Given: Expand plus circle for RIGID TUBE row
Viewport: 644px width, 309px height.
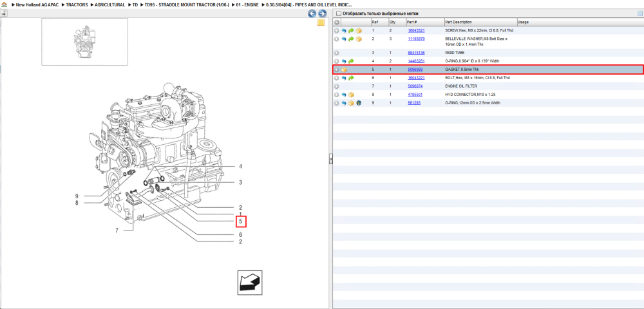Looking at the screenshot, I should pyautogui.click(x=337, y=53).
